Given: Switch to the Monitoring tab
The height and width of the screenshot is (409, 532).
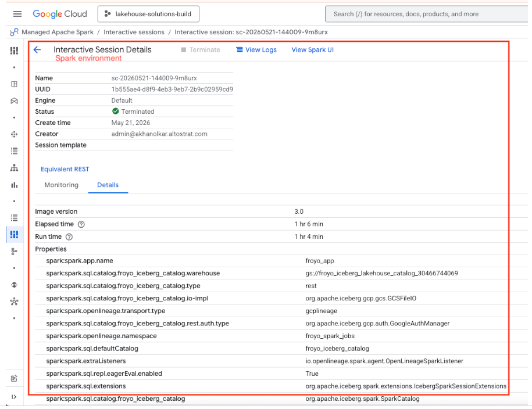Looking at the screenshot, I should click(x=62, y=185).
